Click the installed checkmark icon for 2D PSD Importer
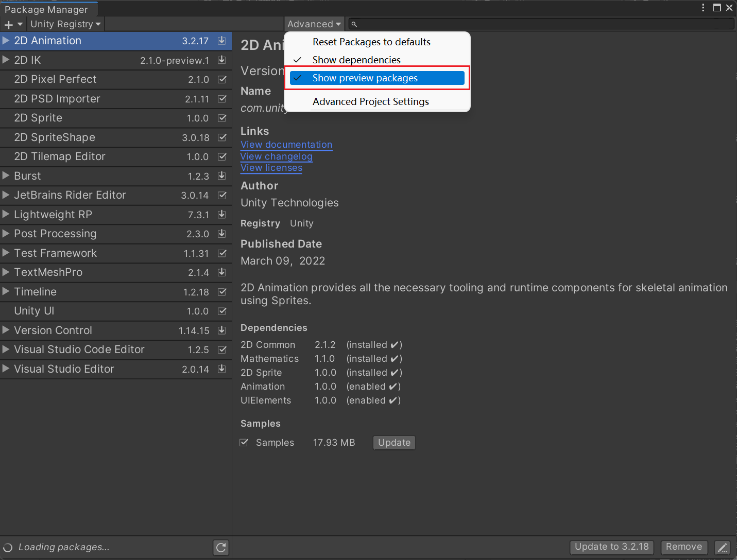The width and height of the screenshot is (737, 560). [222, 99]
